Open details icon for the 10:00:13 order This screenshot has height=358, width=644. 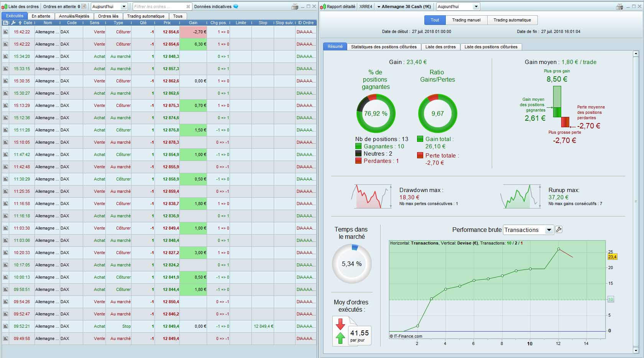5,277
